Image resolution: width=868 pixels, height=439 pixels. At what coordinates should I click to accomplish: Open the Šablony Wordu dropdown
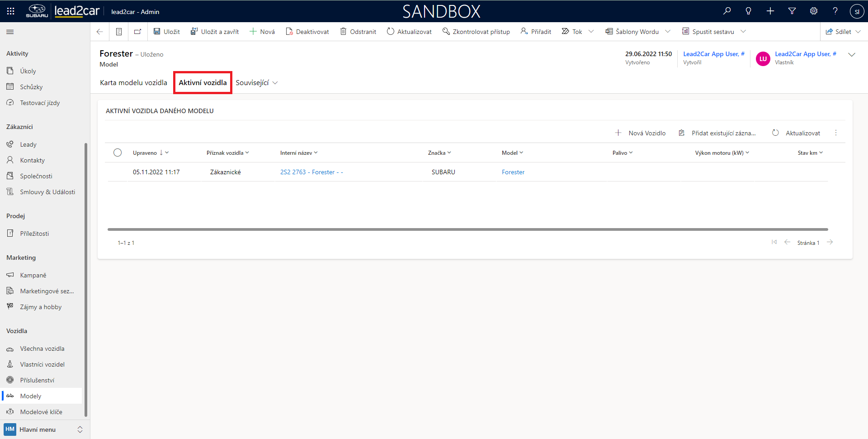coord(668,32)
